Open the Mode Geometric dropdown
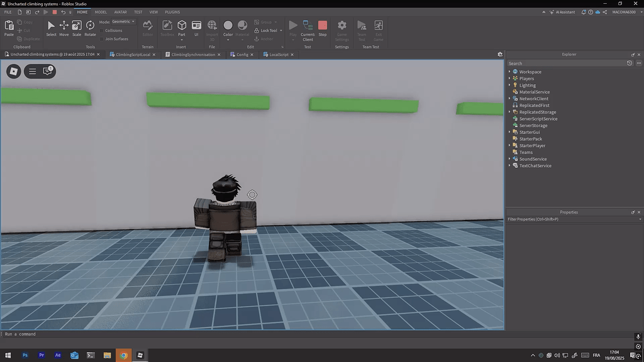 123,21
